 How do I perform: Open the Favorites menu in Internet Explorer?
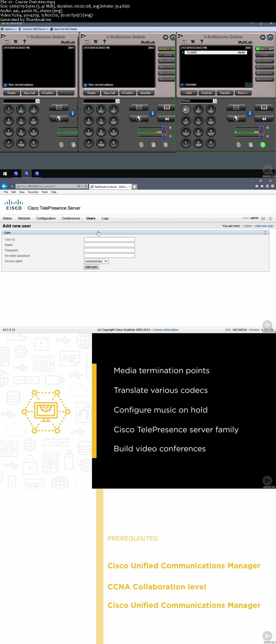click(33, 192)
